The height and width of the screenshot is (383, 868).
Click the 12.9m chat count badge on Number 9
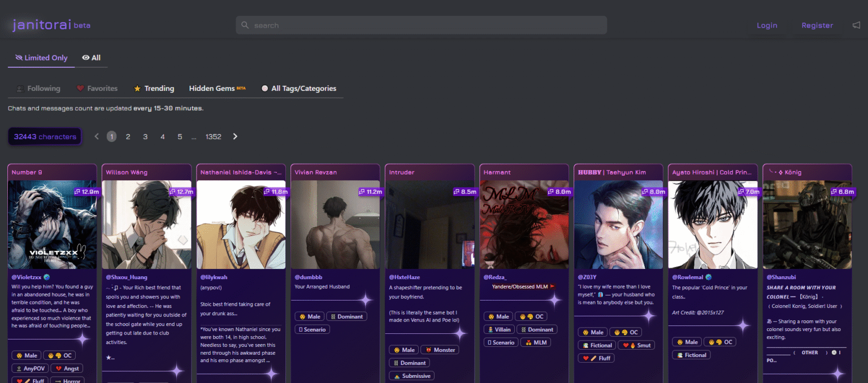[86, 192]
